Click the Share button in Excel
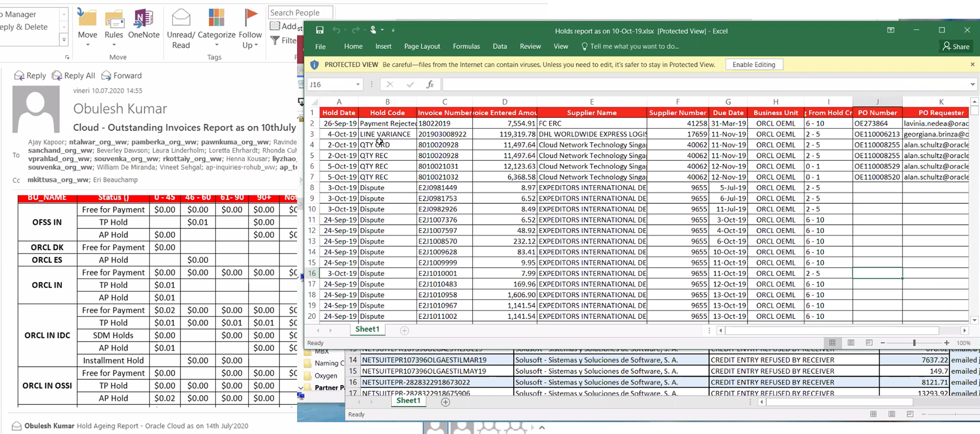 (x=956, y=46)
